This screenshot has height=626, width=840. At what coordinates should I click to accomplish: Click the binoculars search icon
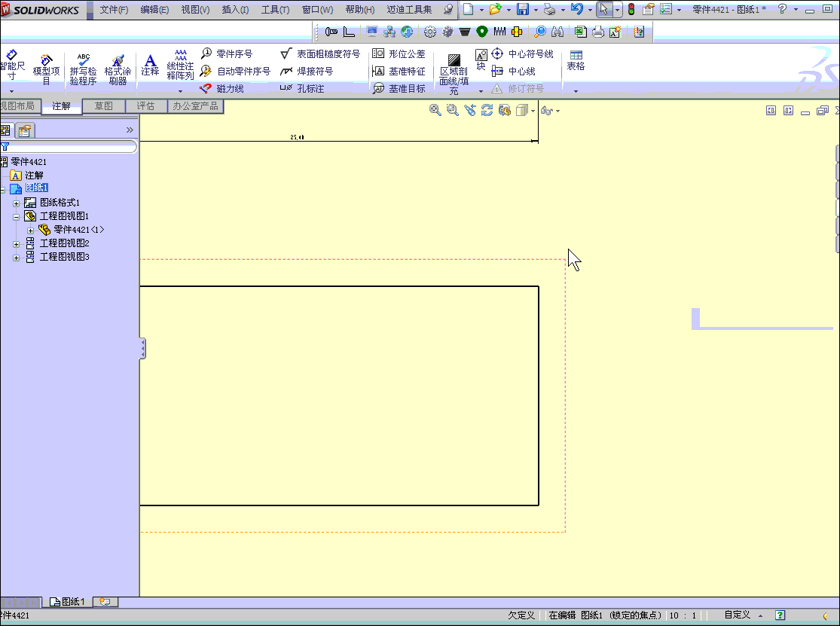[557, 32]
